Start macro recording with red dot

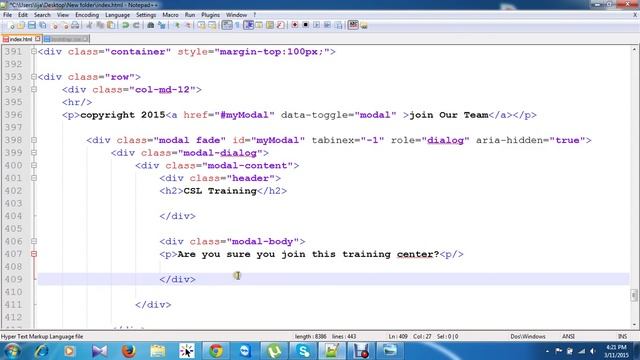pyautogui.click(x=295, y=25)
